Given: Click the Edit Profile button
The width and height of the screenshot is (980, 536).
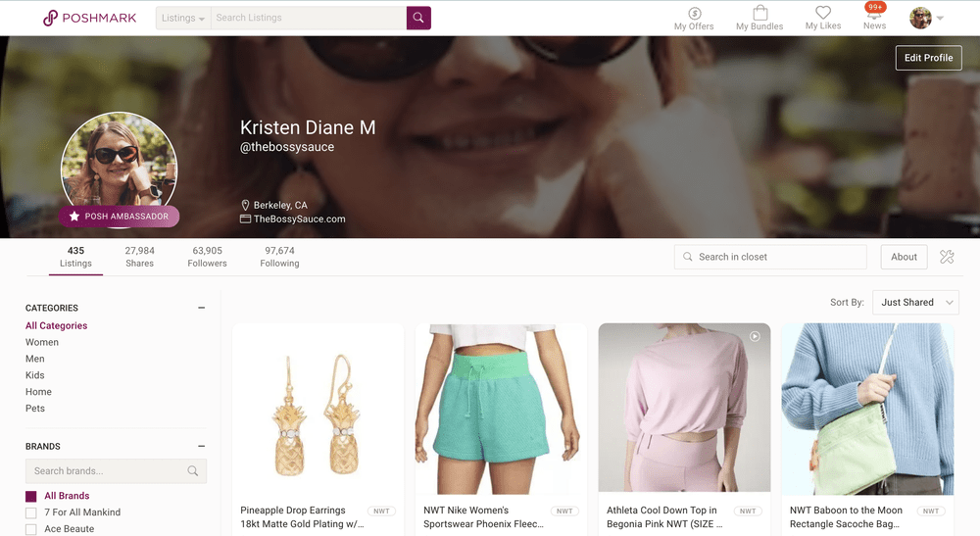Looking at the screenshot, I should point(929,58).
